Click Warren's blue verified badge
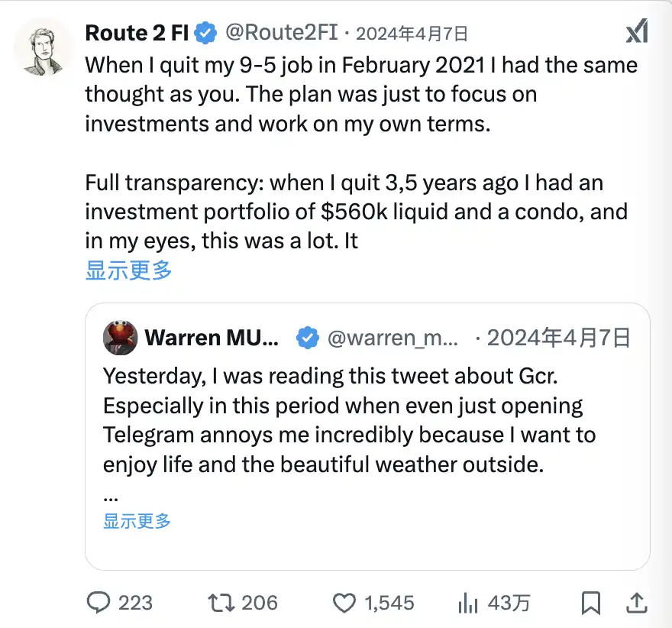Image resolution: width=672 pixels, height=628 pixels. coord(307,338)
